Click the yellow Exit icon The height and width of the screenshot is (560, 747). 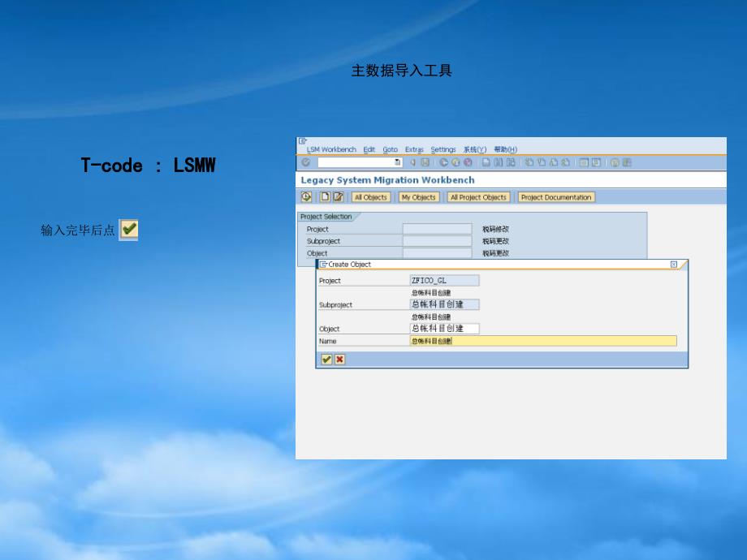(456, 162)
